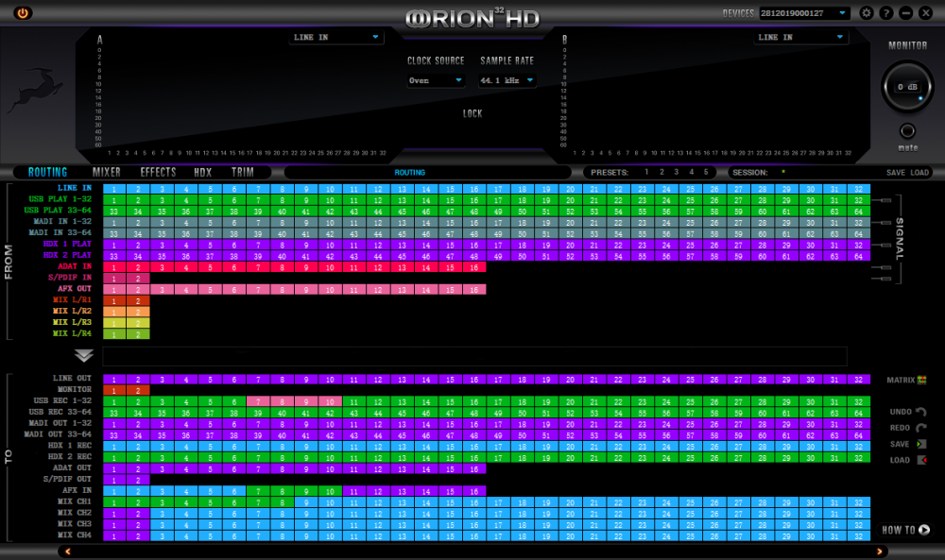
Task: Save routing with the side SAVE icon
Action: click(x=907, y=444)
